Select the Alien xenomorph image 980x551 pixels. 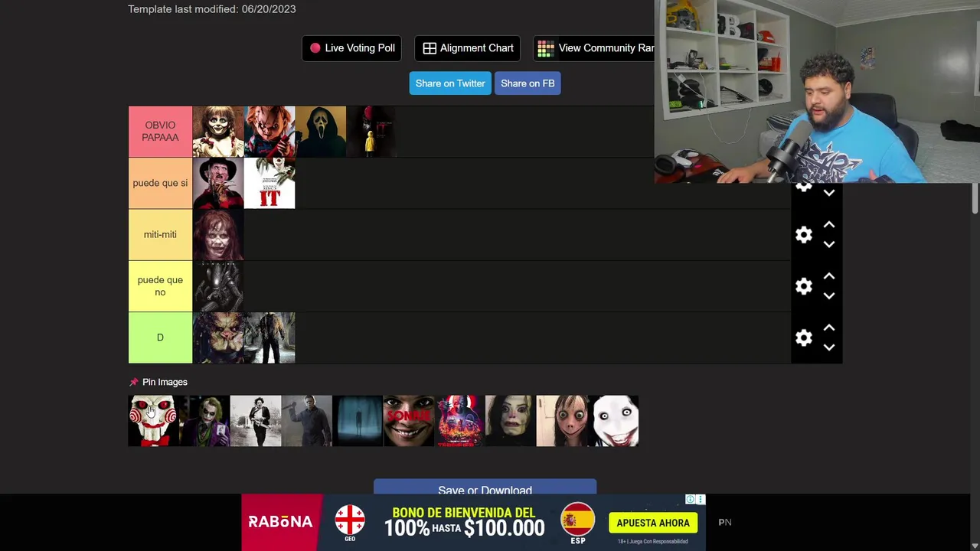click(x=218, y=286)
